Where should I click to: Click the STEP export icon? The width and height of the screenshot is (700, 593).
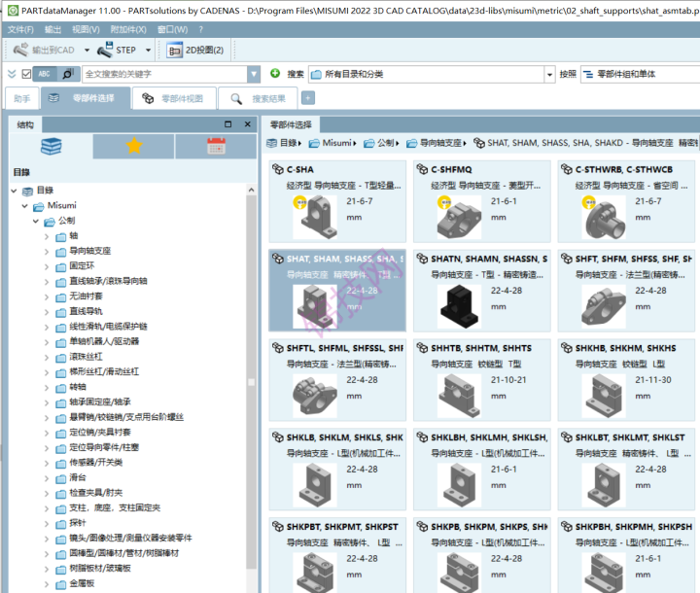(x=105, y=50)
